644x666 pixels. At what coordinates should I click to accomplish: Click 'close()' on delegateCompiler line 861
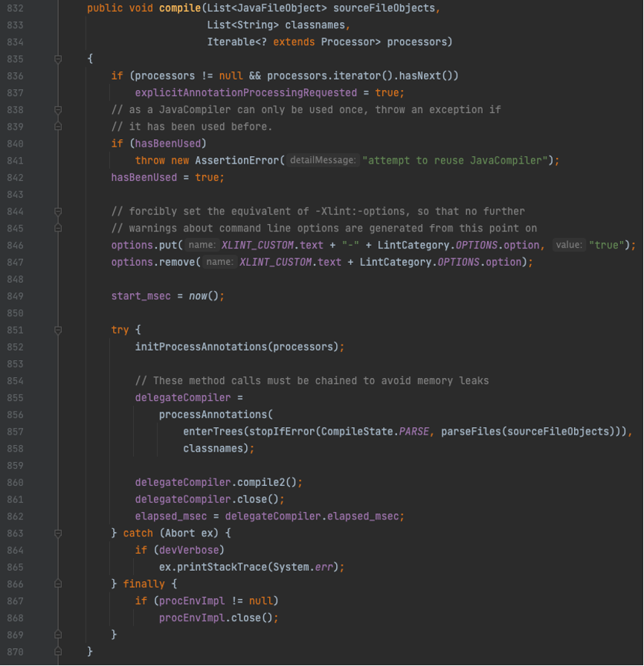coord(258,499)
